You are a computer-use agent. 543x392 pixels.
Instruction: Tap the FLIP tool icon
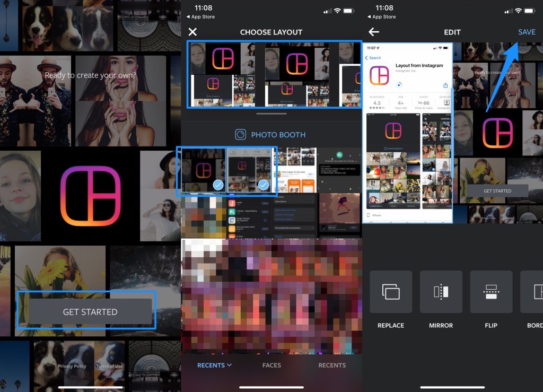tap(491, 292)
